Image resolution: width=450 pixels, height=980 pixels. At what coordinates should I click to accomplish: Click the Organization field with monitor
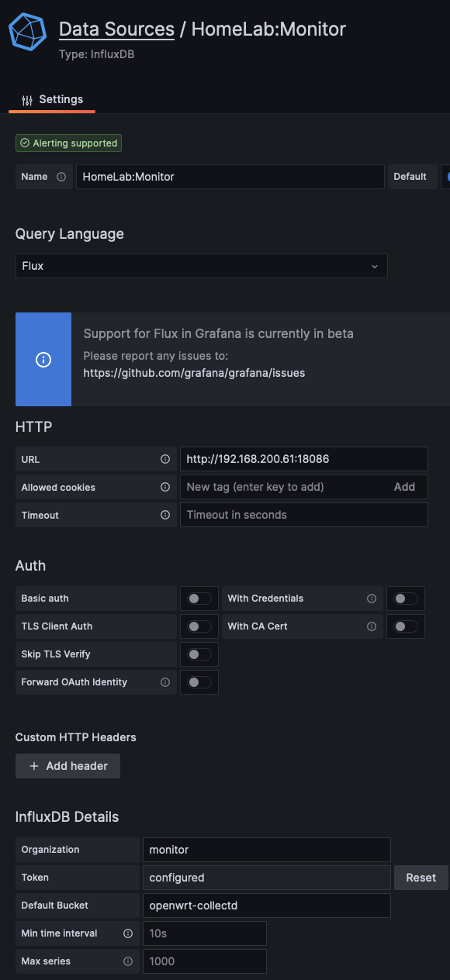[267, 850]
